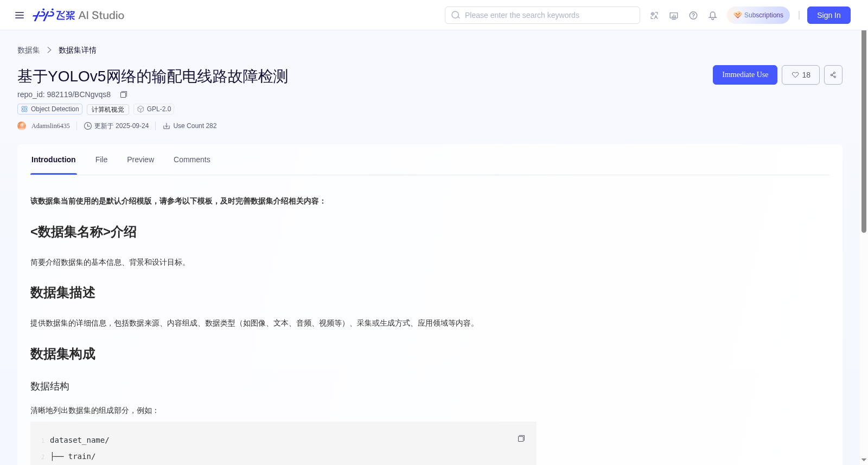Click the 计算机视觉 tag
This screenshot has height=465, width=868.
(x=108, y=110)
